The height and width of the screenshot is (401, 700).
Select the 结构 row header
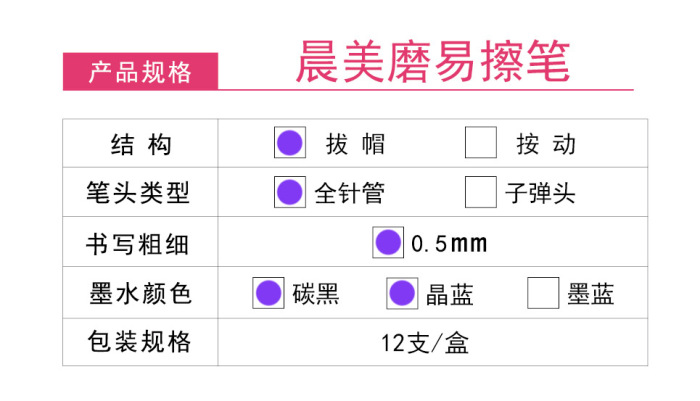coord(140,144)
